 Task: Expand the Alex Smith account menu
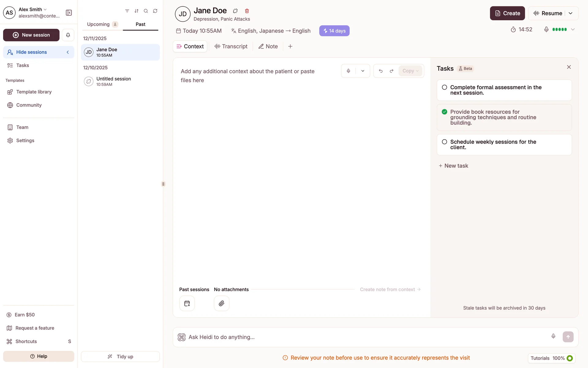[x=32, y=10]
